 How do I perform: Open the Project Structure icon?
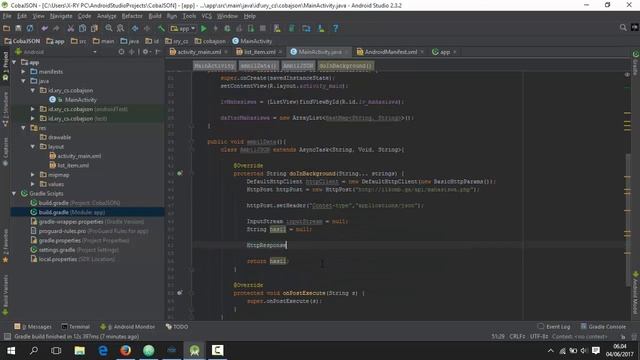tap(307, 29)
